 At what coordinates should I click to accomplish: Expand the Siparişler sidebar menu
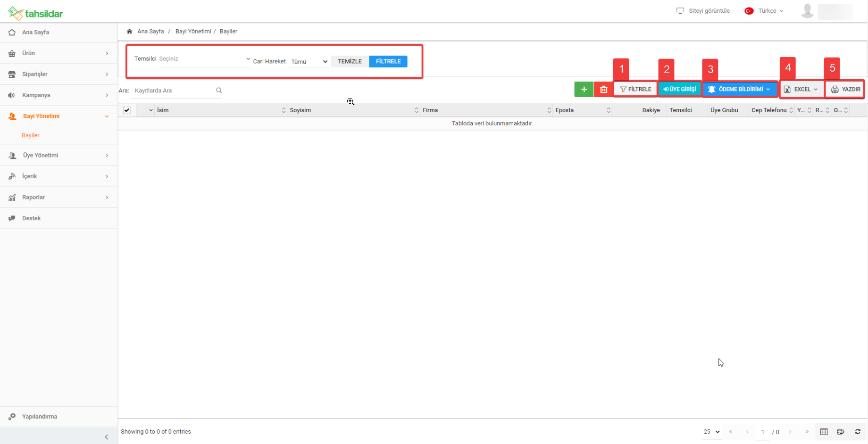pyautogui.click(x=59, y=74)
